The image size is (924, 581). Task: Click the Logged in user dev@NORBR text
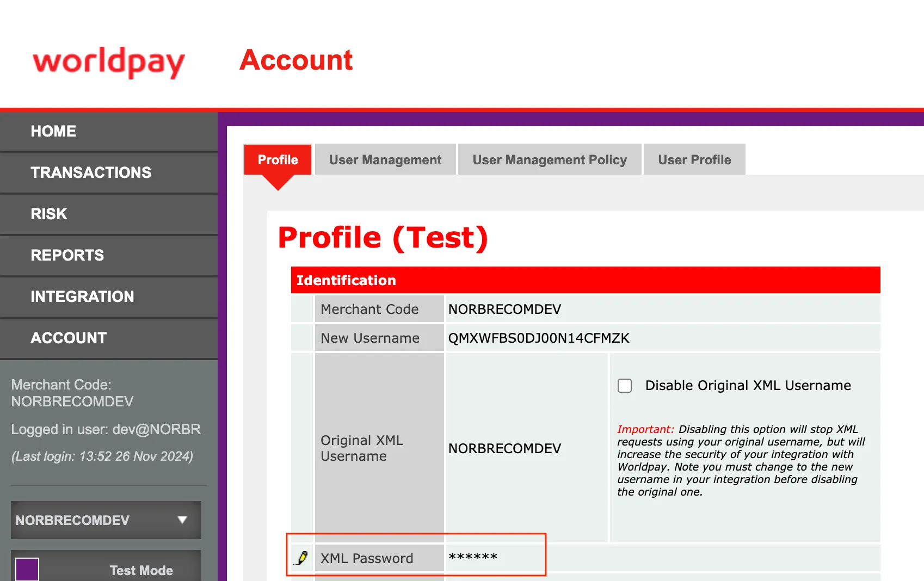click(106, 429)
